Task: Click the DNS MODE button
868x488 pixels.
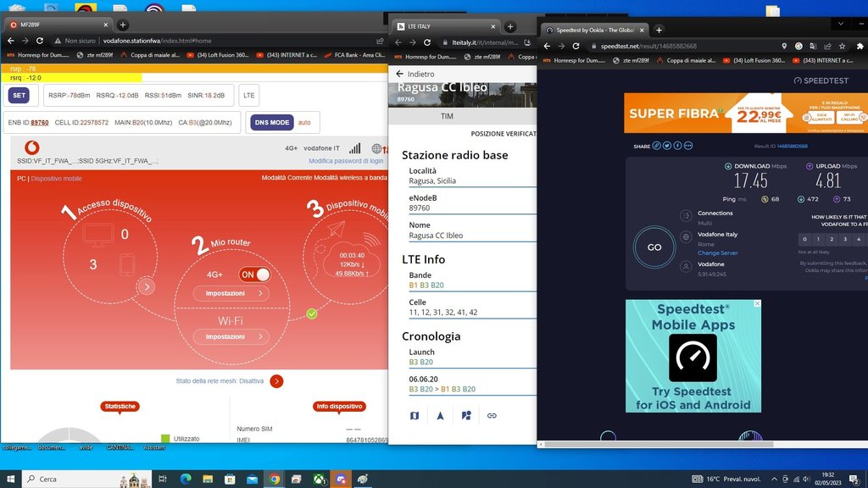Action: click(x=272, y=122)
